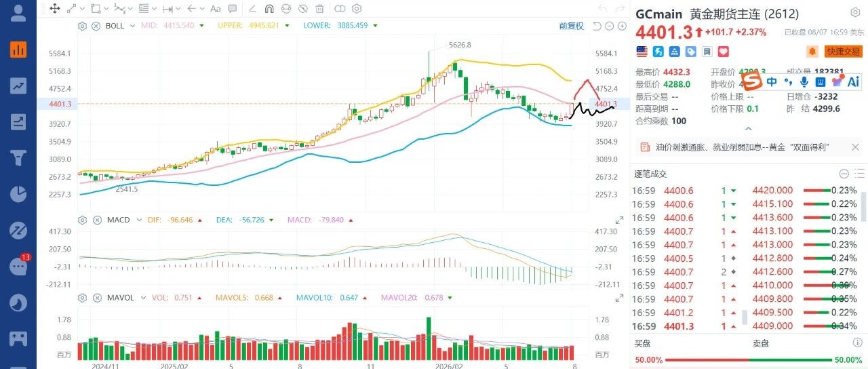The image size is (868, 369).
Task: Click the heart favorite icon under the price
Action: (x=724, y=52)
